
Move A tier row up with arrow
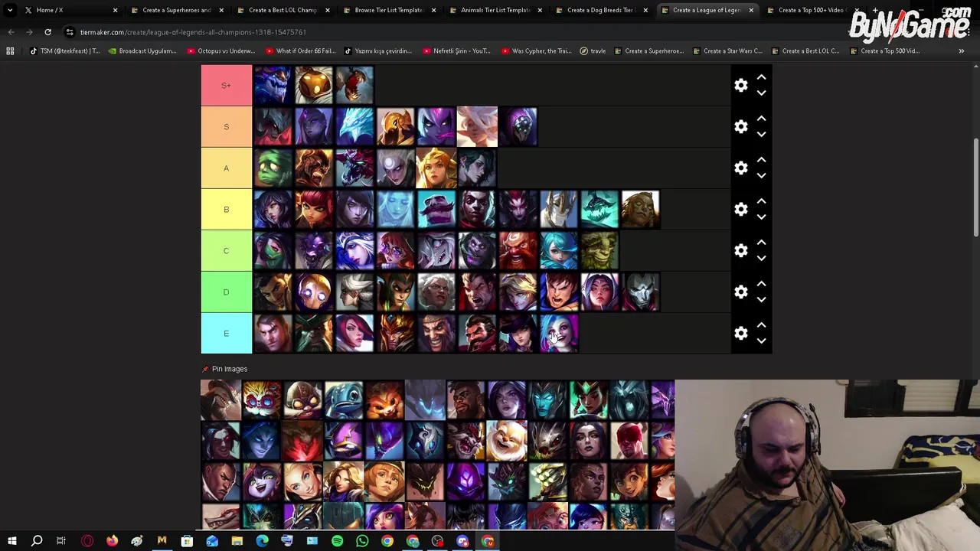click(761, 160)
